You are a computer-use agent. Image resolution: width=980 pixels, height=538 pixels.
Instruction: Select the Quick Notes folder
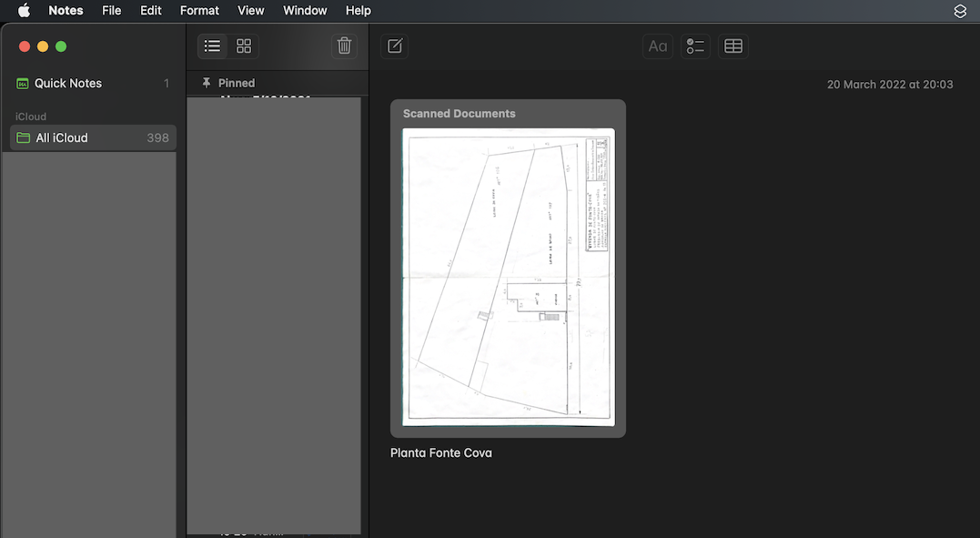68,84
